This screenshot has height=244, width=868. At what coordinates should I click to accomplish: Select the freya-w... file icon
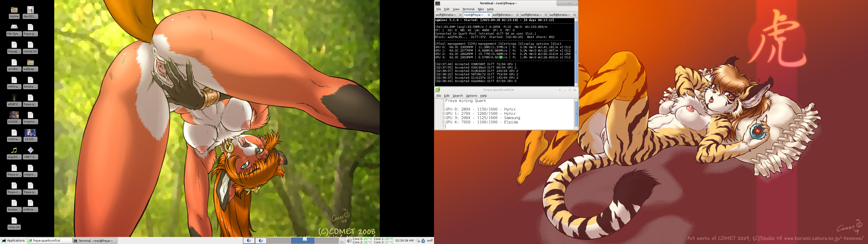14,171
